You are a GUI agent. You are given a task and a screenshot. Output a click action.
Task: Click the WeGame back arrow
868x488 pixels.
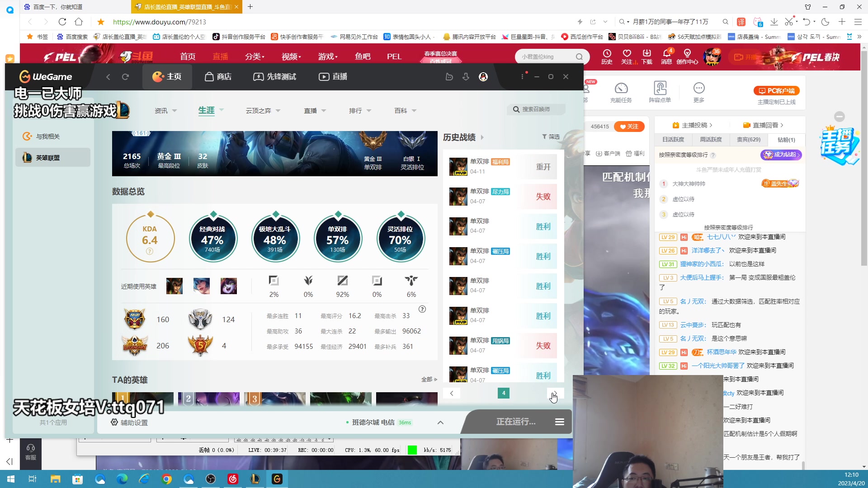(x=108, y=77)
